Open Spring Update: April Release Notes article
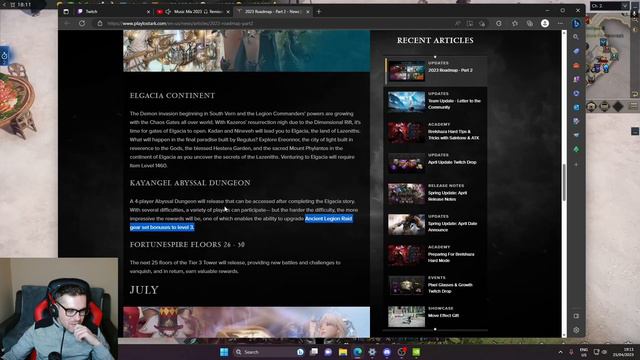The width and height of the screenshot is (640, 360). pos(436,193)
